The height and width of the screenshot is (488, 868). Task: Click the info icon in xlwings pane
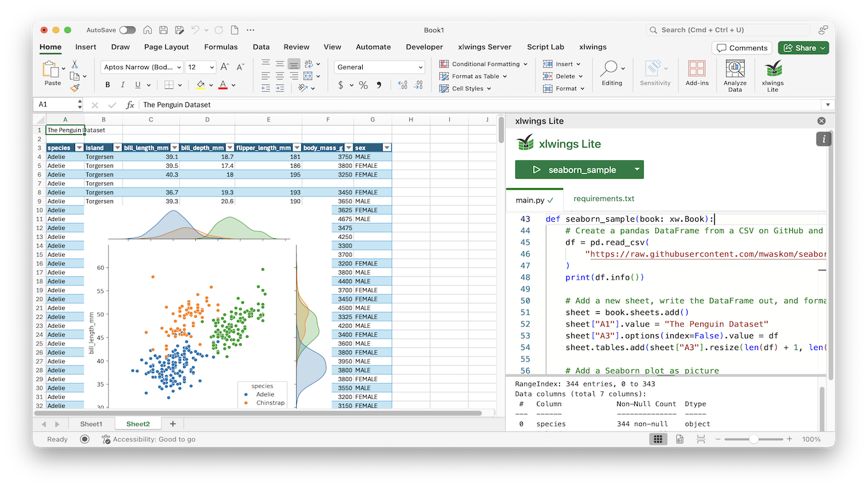click(x=824, y=139)
